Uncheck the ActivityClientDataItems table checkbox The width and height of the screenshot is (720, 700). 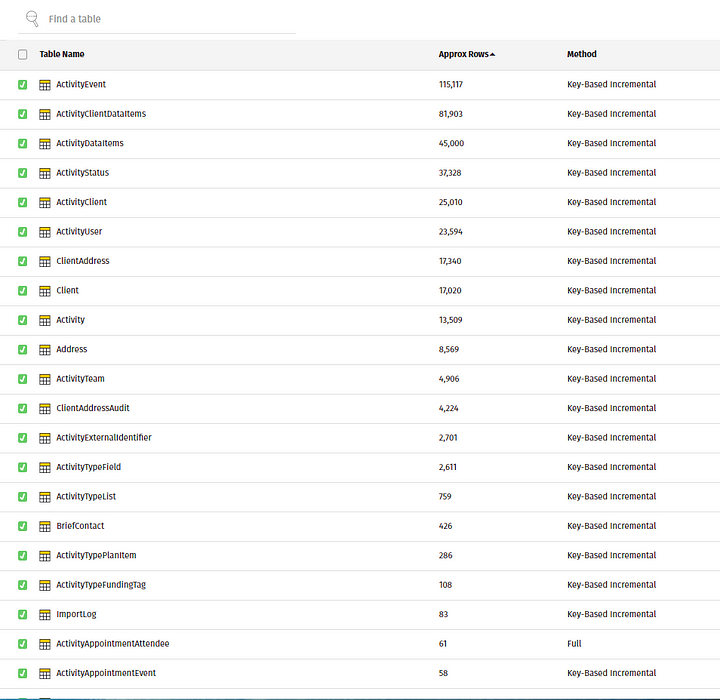[x=23, y=114]
